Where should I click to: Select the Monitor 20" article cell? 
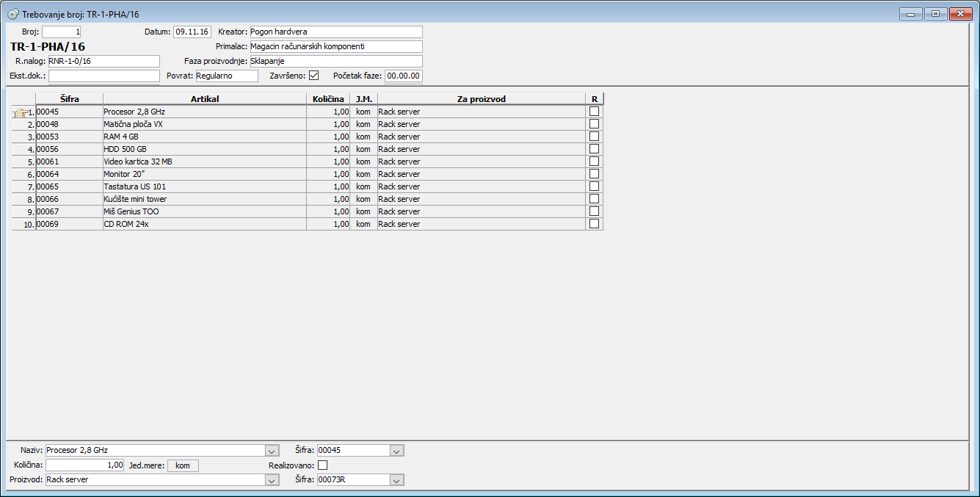[204, 174]
